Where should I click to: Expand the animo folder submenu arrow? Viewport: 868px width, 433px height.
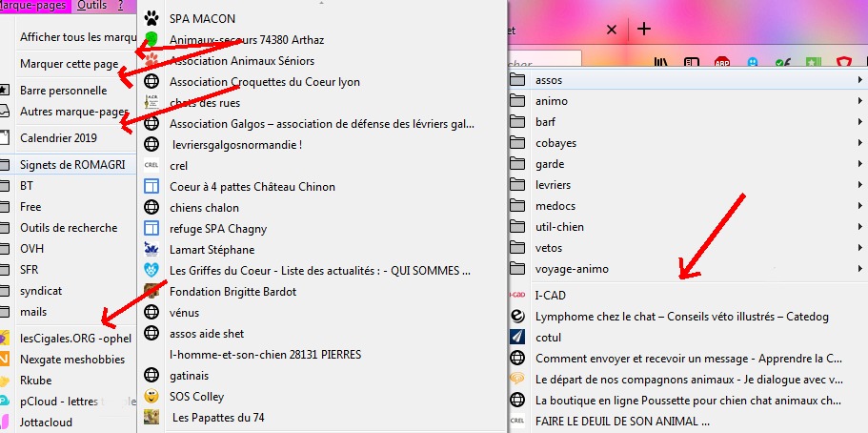point(860,101)
